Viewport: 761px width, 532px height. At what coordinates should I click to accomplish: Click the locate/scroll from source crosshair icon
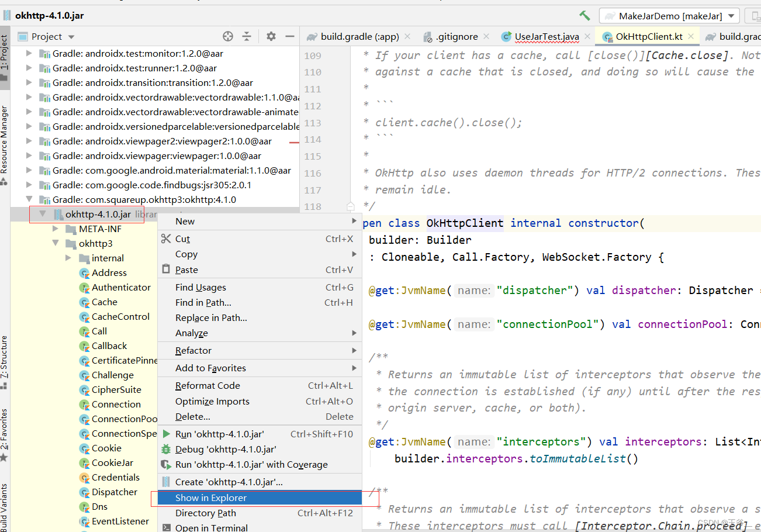click(x=228, y=36)
